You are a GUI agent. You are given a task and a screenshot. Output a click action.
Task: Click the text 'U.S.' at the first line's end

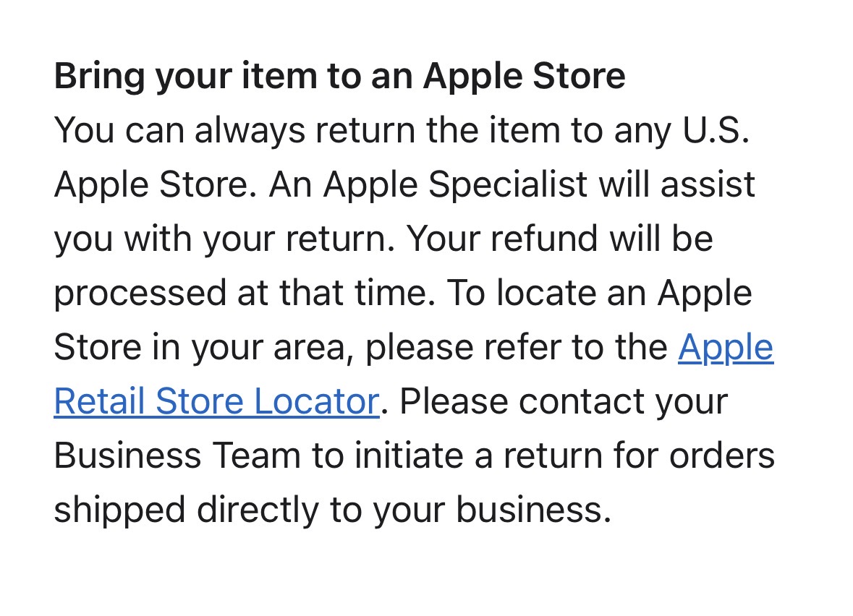click(x=716, y=131)
